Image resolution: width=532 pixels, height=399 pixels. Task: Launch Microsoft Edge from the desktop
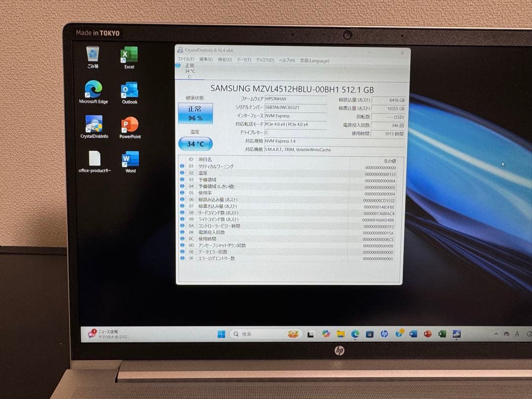(92, 89)
